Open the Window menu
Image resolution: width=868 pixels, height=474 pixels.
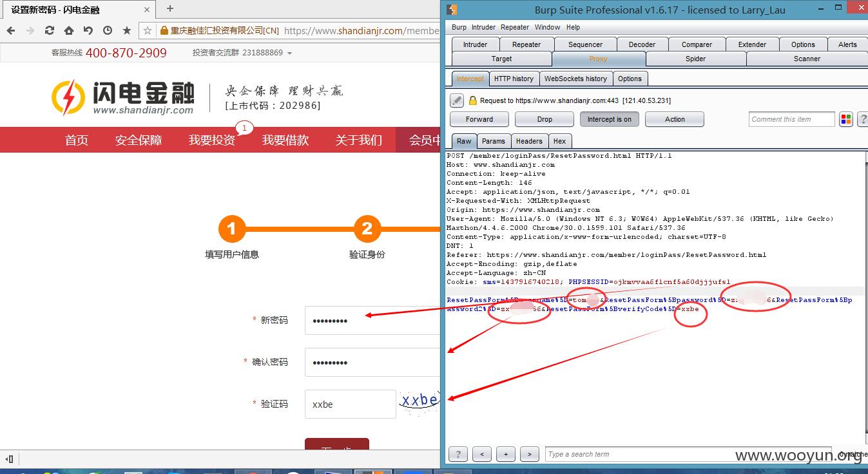pos(547,27)
